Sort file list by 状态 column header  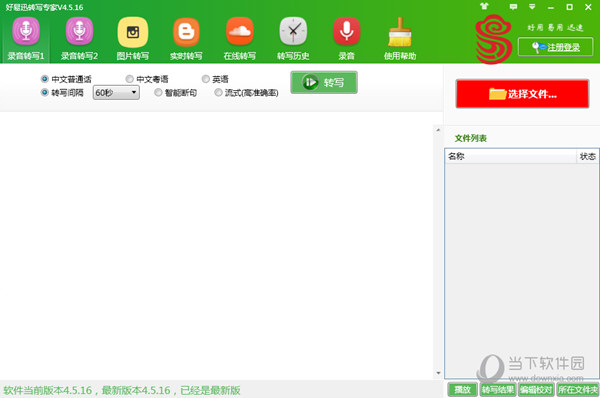(x=587, y=156)
